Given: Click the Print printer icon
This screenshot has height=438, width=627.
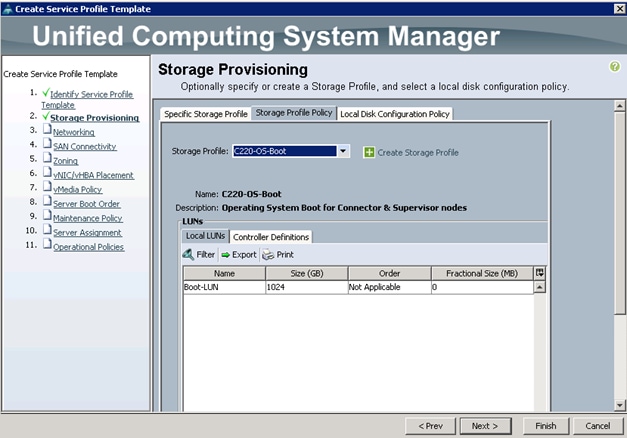Looking at the screenshot, I should (x=268, y=255).
